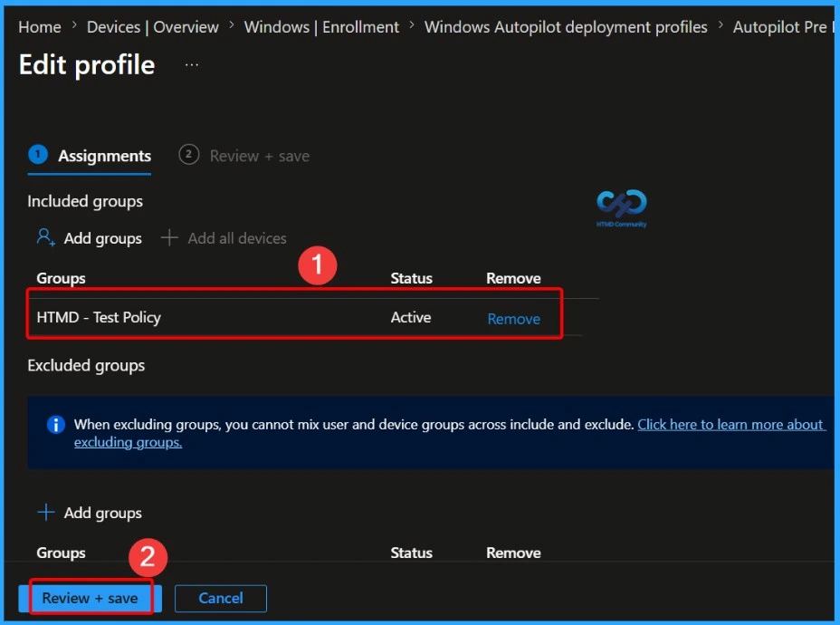The image size is (840, 625).
Task: Open the learn more about excluding groups link
Action: coord(731,425)
